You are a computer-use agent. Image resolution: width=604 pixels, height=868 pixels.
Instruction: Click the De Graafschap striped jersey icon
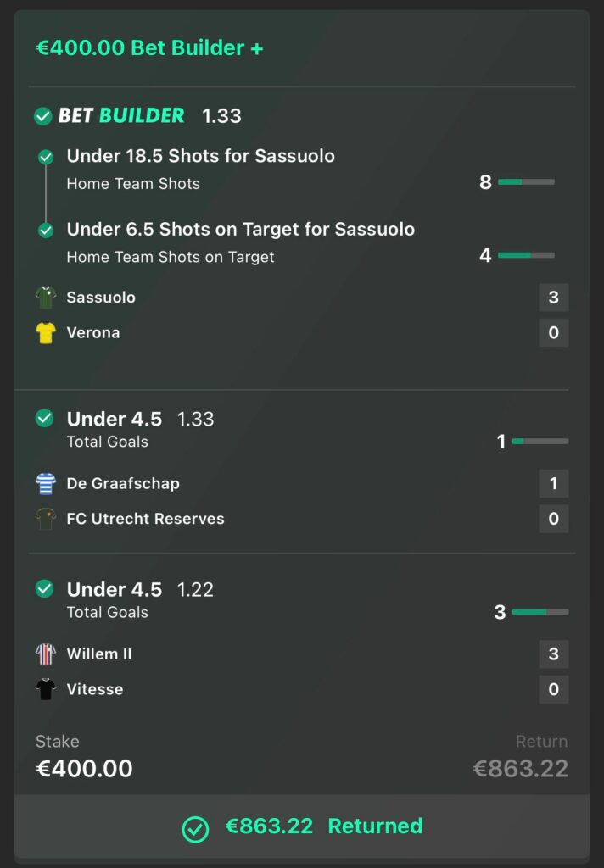46,484
